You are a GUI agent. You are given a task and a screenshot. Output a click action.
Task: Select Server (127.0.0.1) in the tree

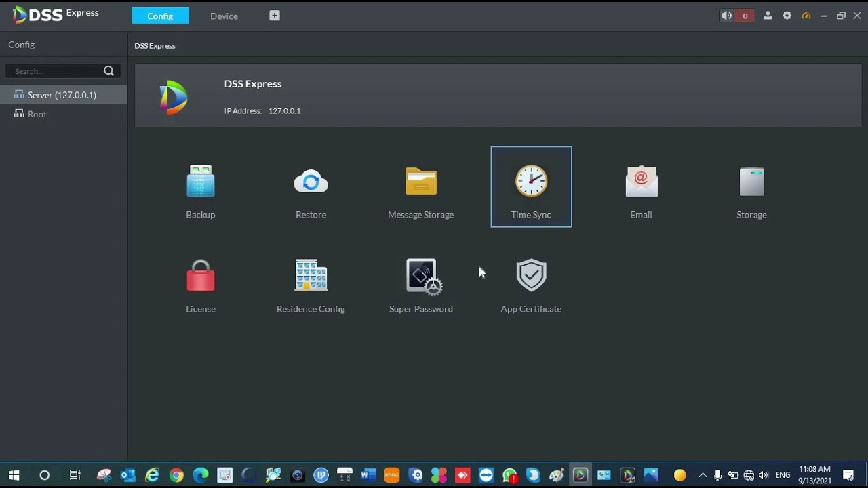tap(63, 95)
